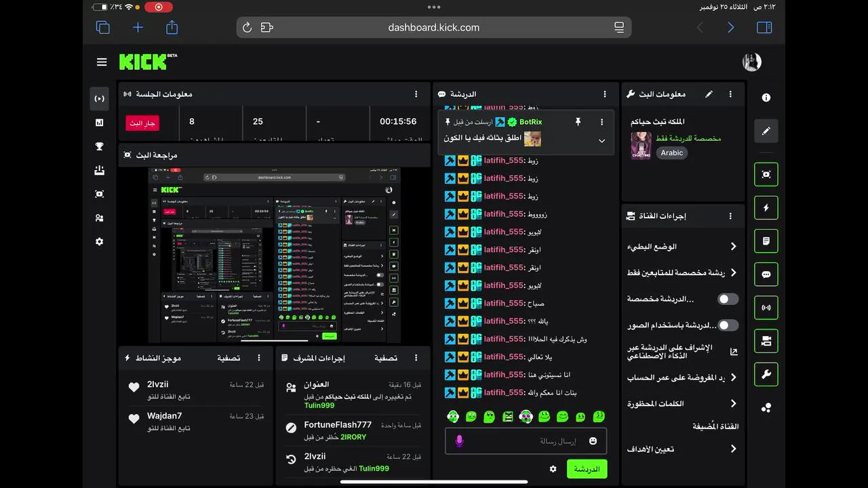This screenshot has width=868, height=488.
Task: Toggle channel actions camera widget in right sidebar
Action: [766, 341]
